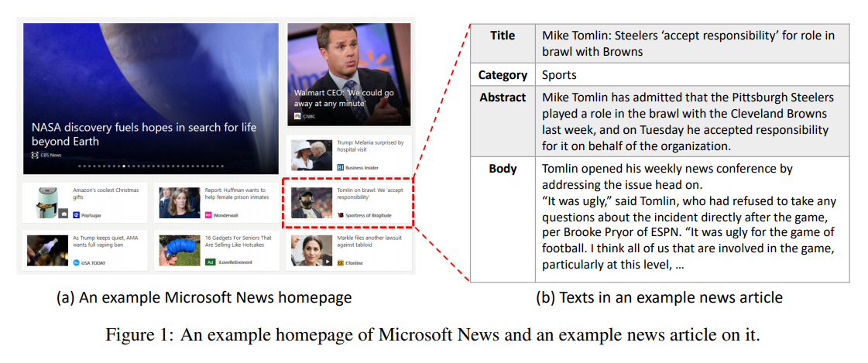Click the play video icon on Markle thumbnail

(328, 261)
